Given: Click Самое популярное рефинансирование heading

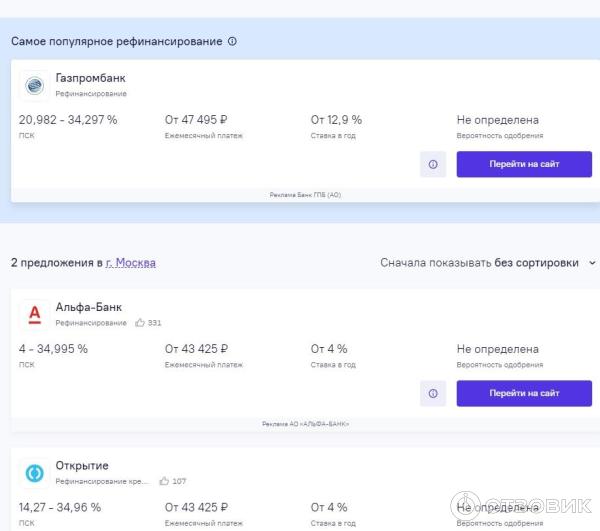Looking at the screenshot, I should click(x=116, y=41).
